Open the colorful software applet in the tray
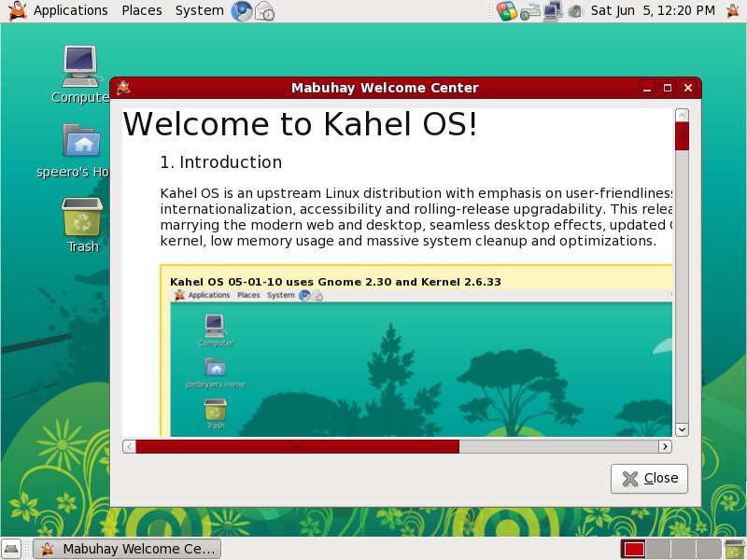747x560 pixels. click(504, 11)
